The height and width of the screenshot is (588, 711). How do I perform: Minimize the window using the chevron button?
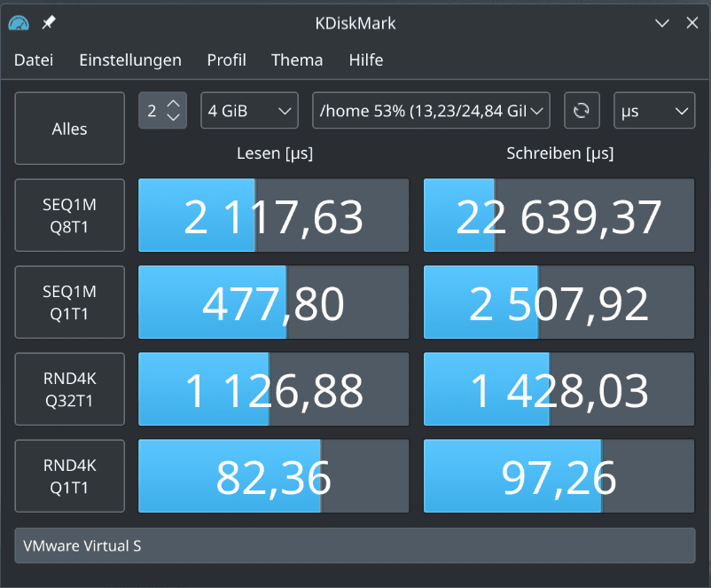662,23
